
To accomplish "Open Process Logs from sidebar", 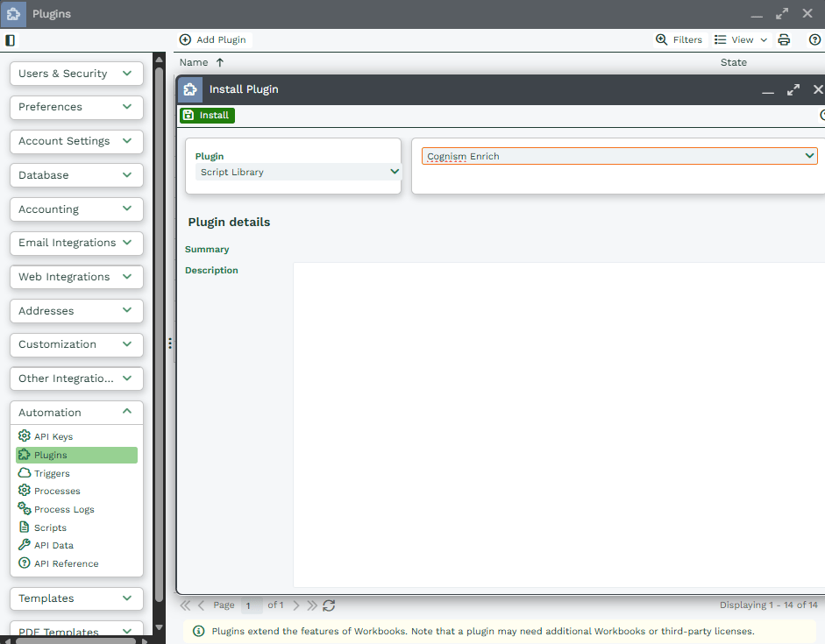I will click(63, 509).
